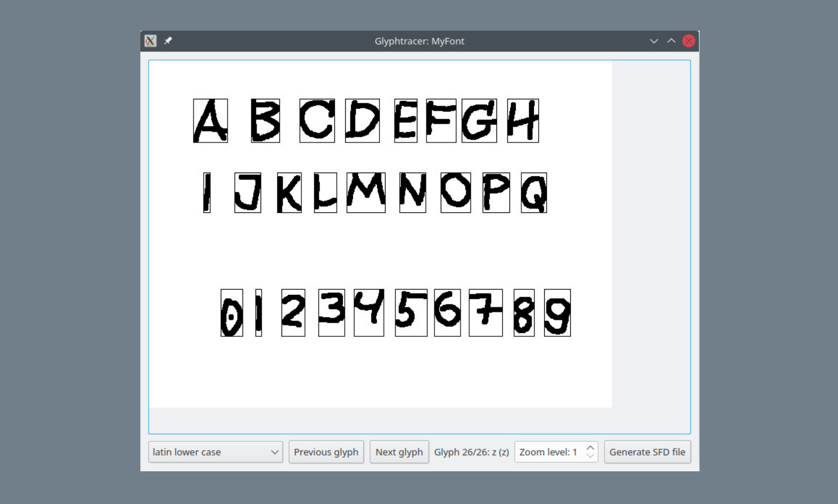Select the boxed digit 3 glyph
Screen dimensions: 838x504
[x=331, y=313]
